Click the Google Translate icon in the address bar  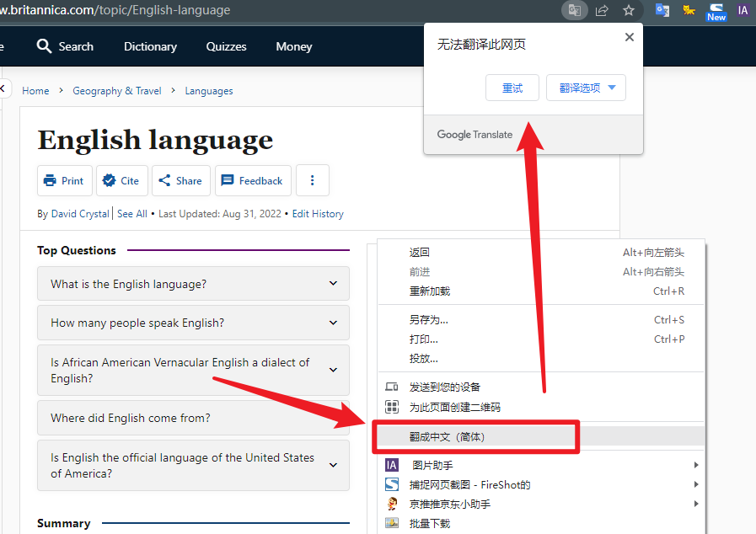(574, 10)
